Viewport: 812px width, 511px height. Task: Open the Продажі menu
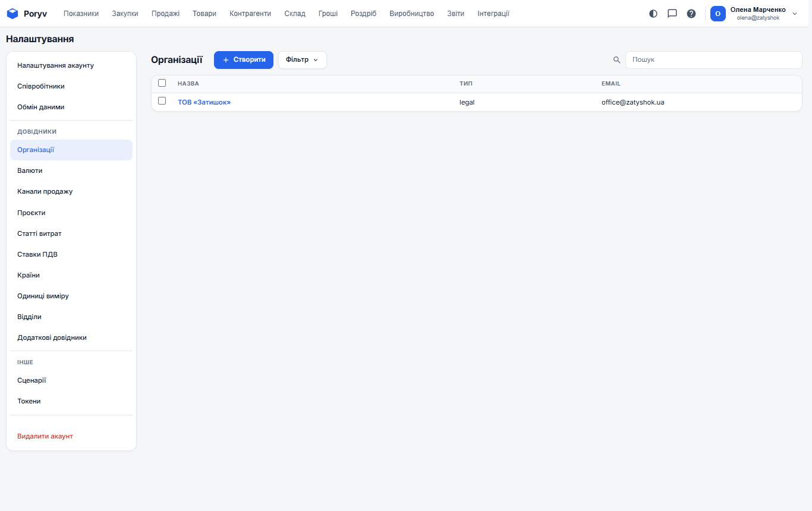[165, 14]
